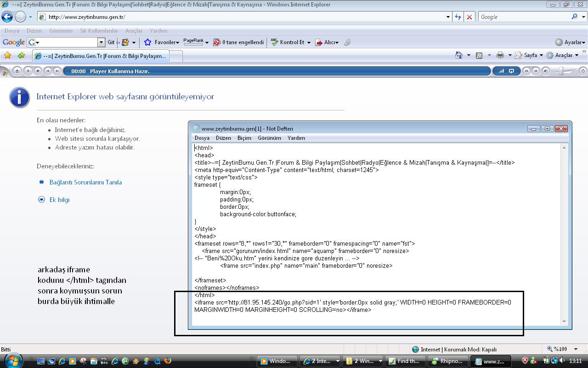Open the address bar history dropdown
Viewport: 588px width, 368px height.
448,17
